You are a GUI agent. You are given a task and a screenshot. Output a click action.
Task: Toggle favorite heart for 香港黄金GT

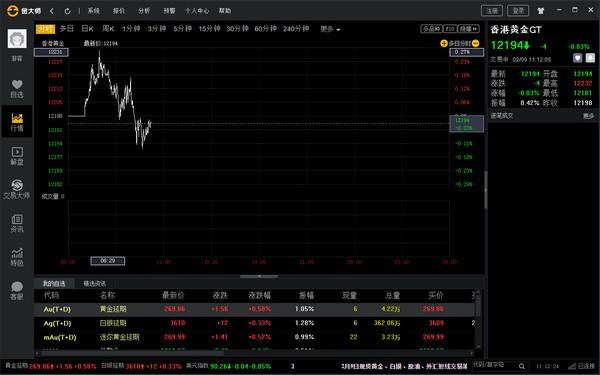point(577,58)
